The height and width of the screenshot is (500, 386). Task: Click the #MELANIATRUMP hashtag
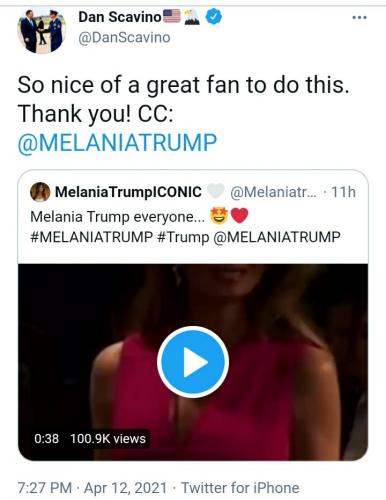(91, 237)
